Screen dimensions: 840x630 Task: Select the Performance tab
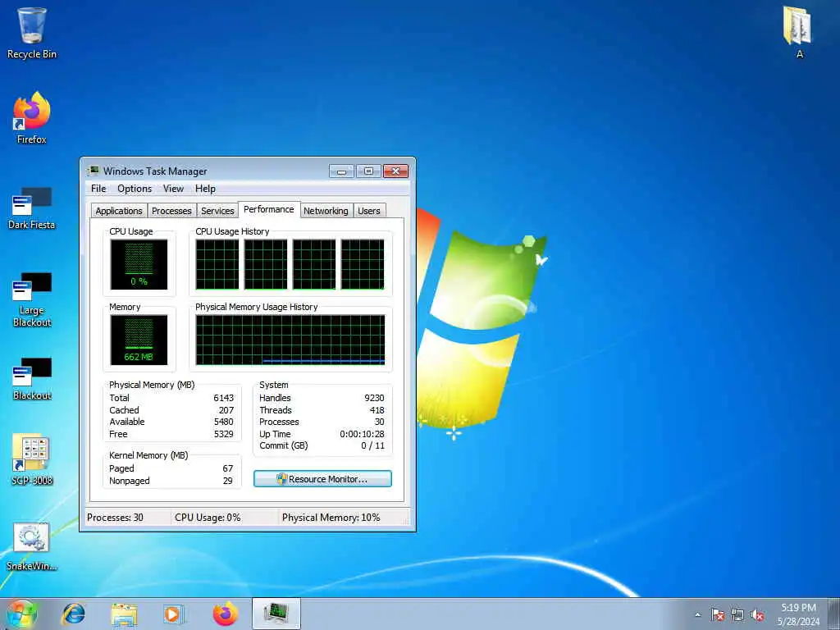(269, 209)
